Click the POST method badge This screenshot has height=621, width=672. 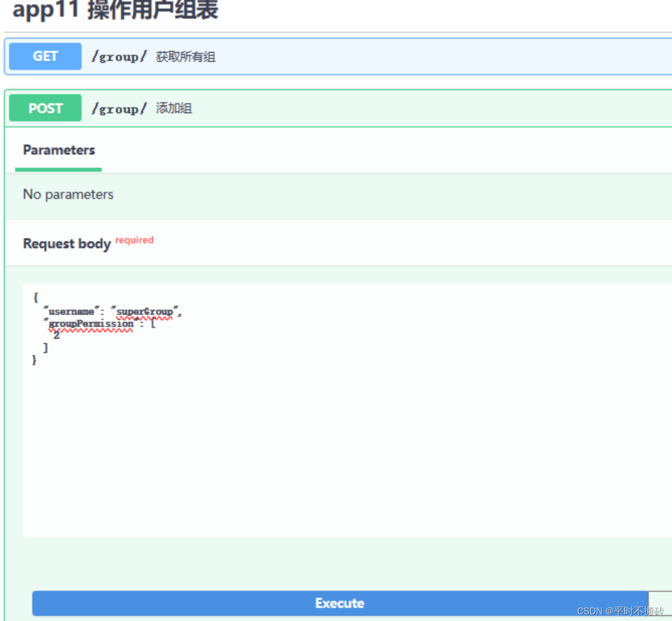coord(45,107)
